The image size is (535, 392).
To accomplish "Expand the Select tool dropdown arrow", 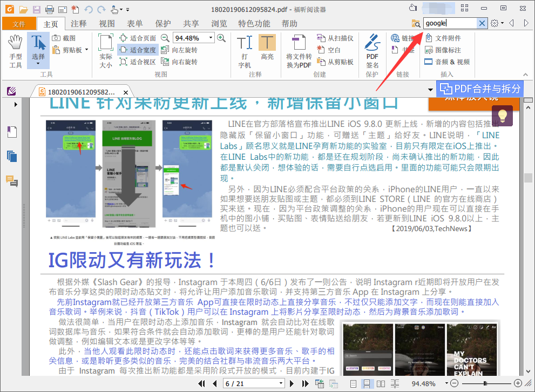I will (38, 64).
